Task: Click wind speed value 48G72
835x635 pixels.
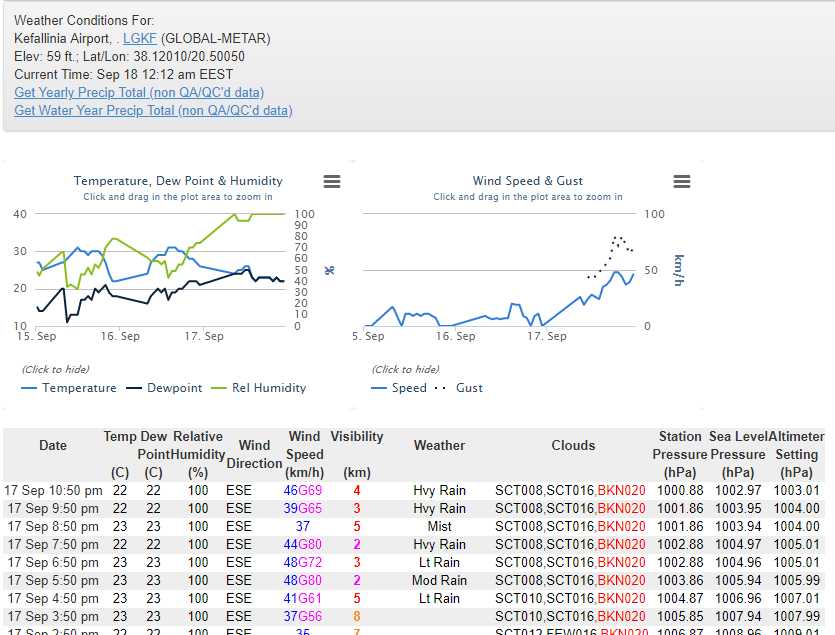Action: click(x=302, y=563)
